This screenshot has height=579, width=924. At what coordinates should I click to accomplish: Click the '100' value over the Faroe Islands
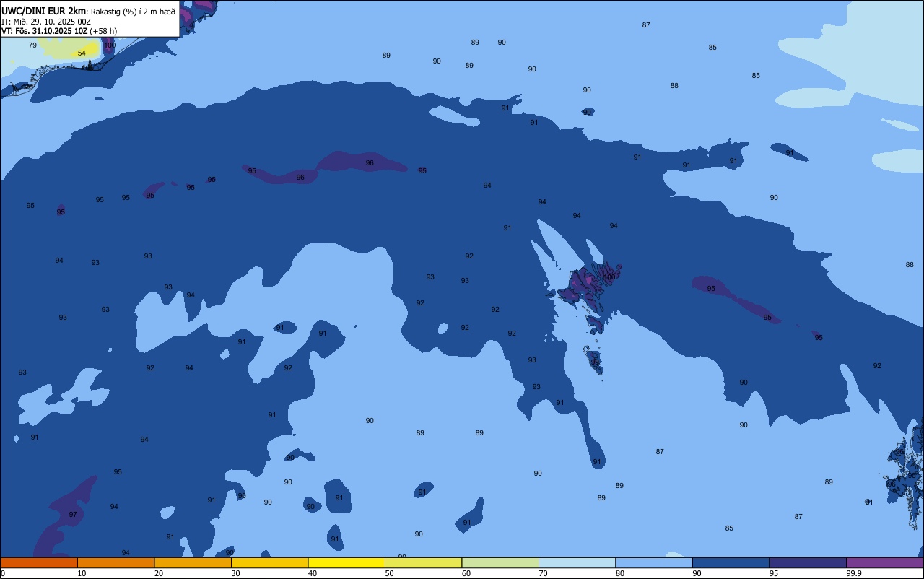point(609,277)
